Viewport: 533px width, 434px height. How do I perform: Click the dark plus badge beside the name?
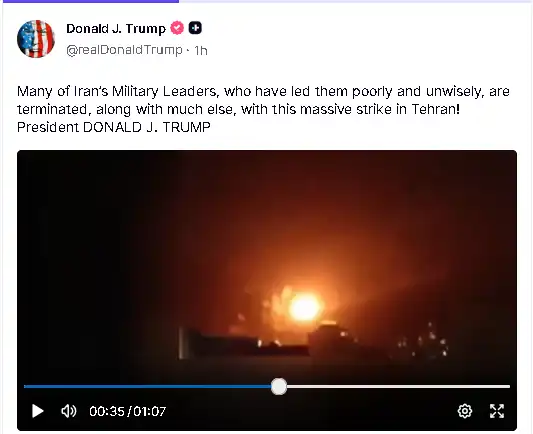[195, 28]
